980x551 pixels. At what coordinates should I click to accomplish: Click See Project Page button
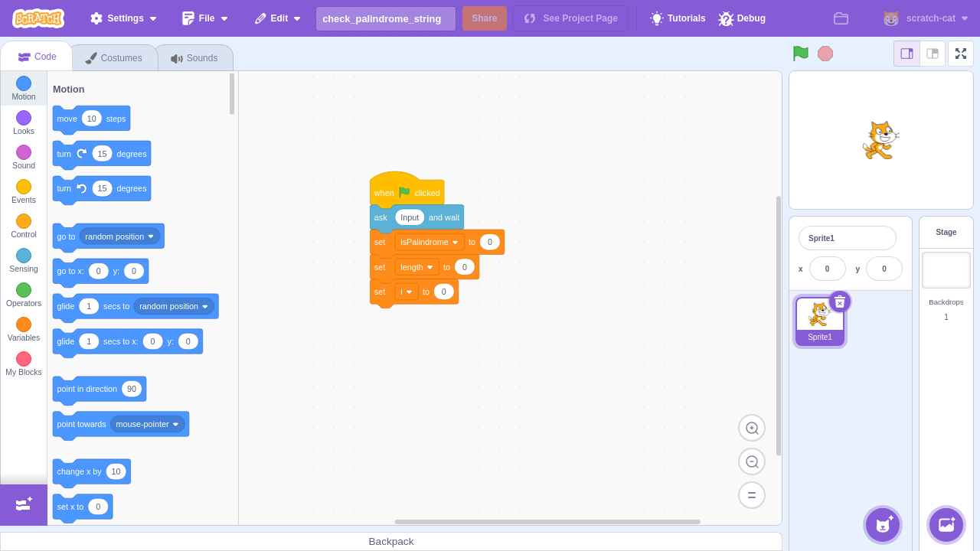570,18
